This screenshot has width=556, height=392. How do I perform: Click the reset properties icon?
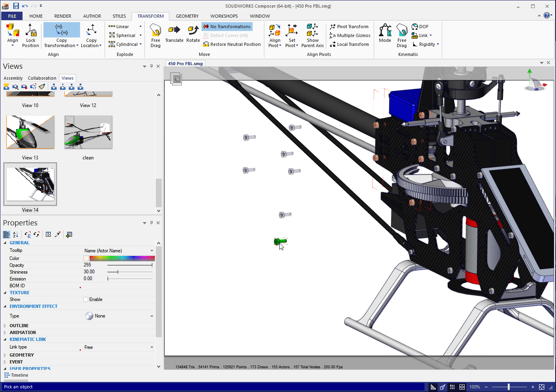(48, 234)
